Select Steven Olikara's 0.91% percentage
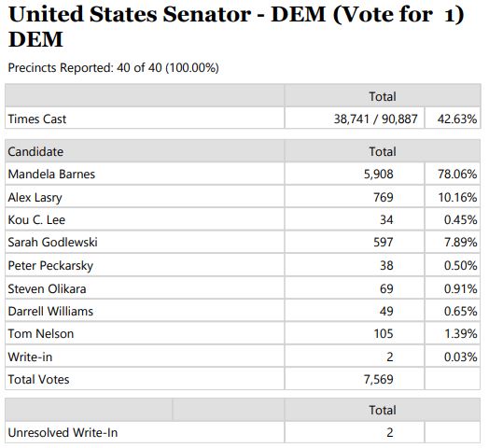Image resolution: width=489 pixels, height=448 pixels. 461,288
